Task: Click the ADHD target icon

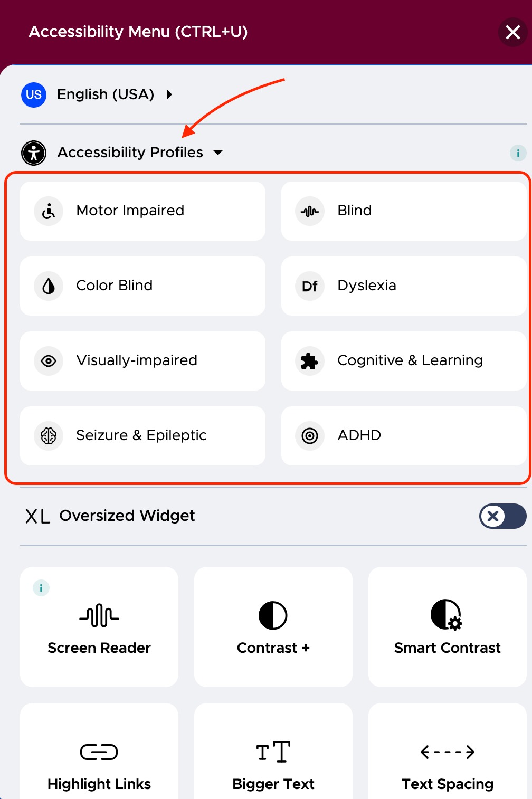Action: tap(309, 436)
